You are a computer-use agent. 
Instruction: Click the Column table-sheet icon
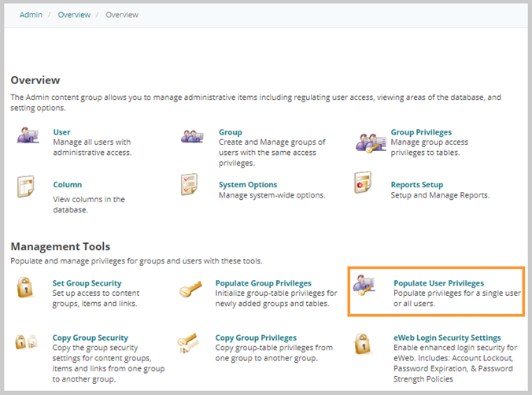[x=26, y=186]
